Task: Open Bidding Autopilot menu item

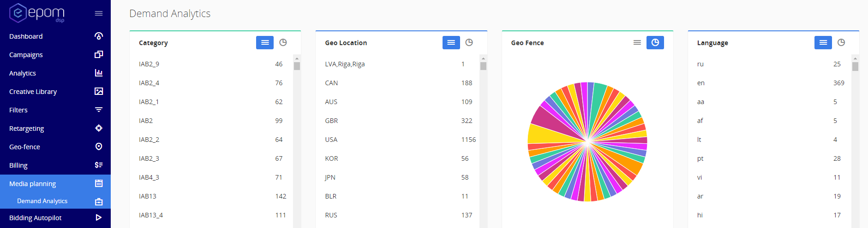Action: pos(55,217)
